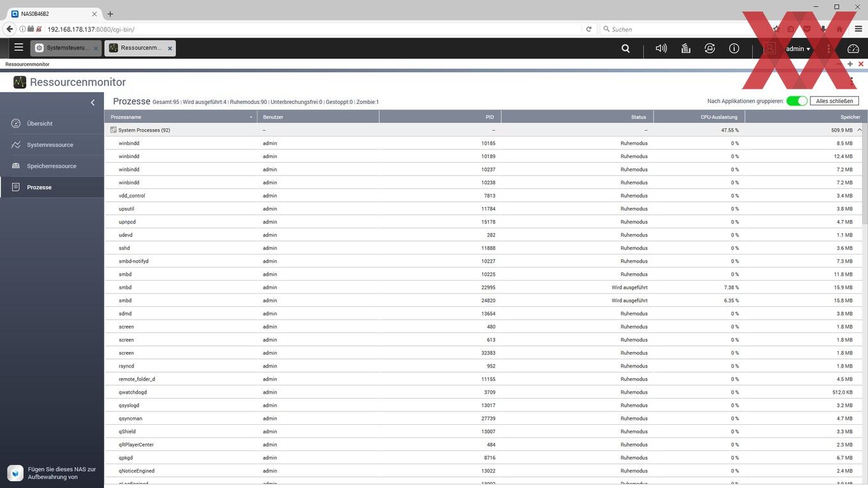Click the Prozesse list icon
The width and height of the screenshot is (868, 488).
tap(16, 187)
